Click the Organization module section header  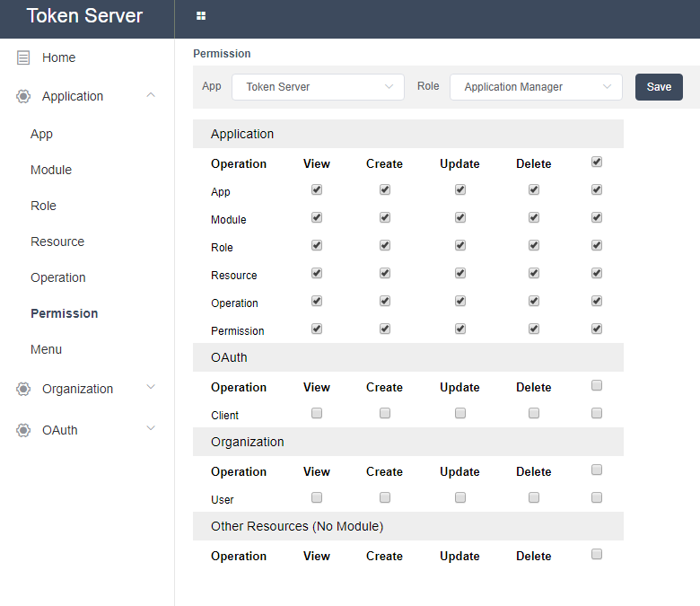[408, 442]
